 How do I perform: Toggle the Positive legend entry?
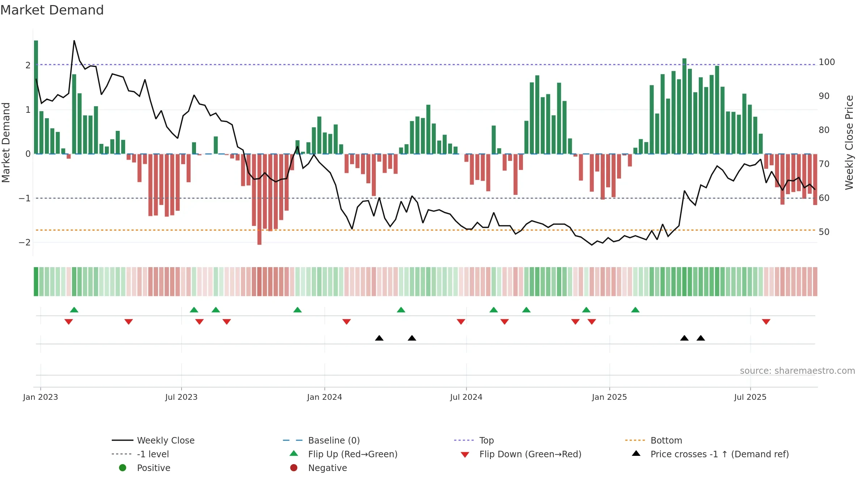(145, 468)
